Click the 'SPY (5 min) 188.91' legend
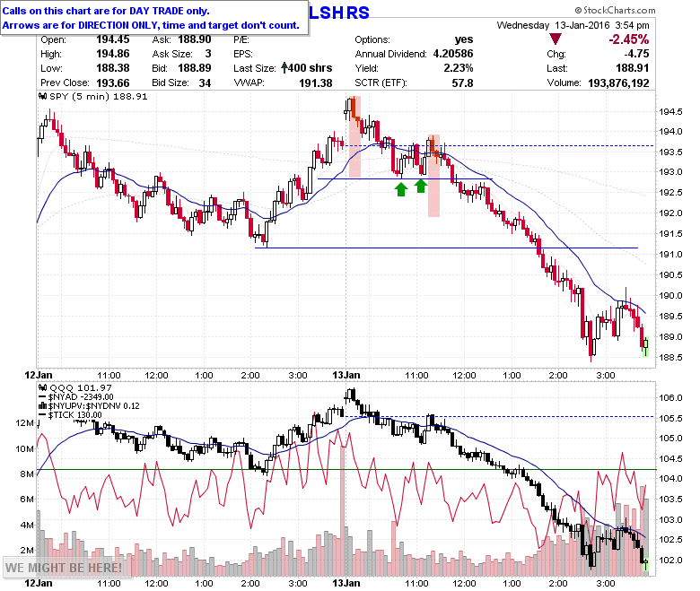The height and width of the screenshot is (591, 700). [x=98, y=96]
